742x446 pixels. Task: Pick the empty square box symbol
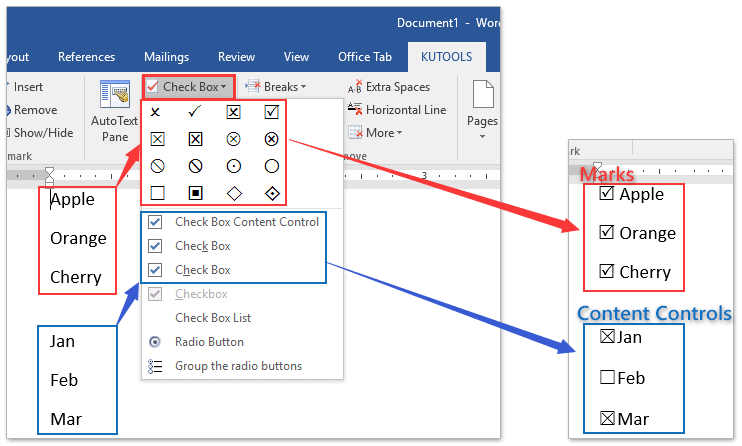click(157, 193)
